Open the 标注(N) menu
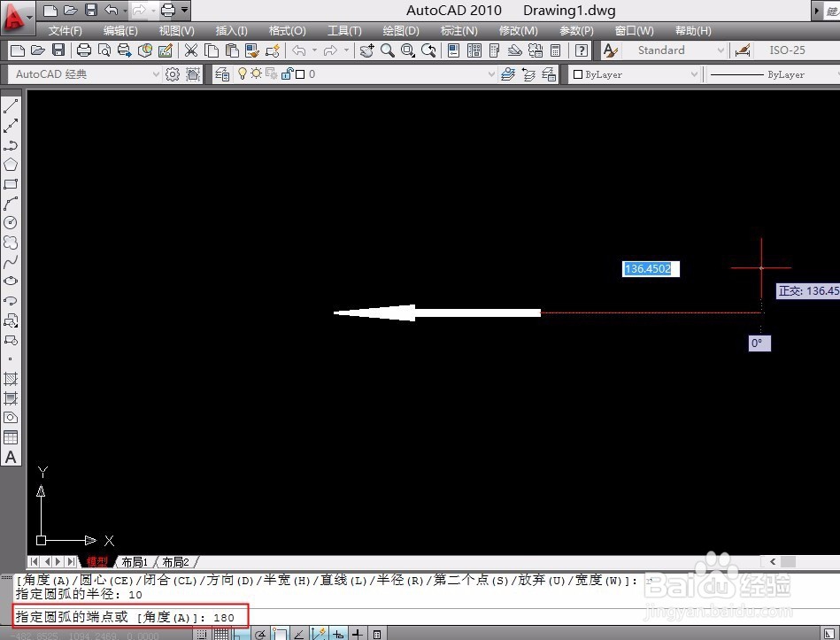 click(459, 30)
